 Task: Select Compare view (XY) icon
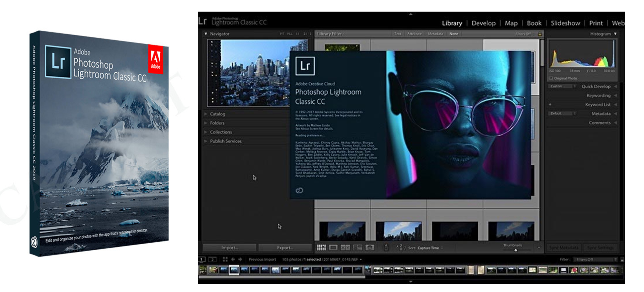click(x=345, y=248)
